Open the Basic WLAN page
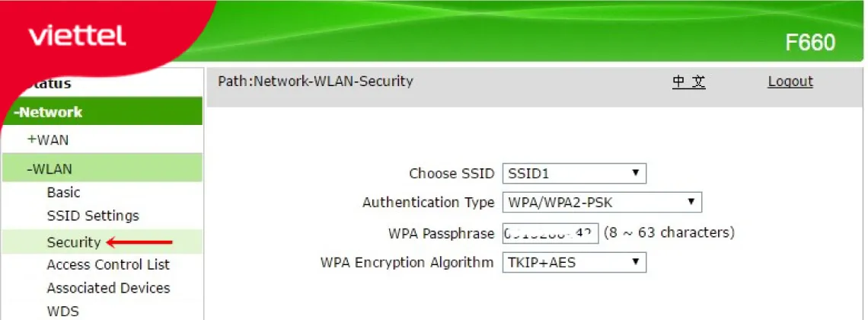 click(63, 193)
